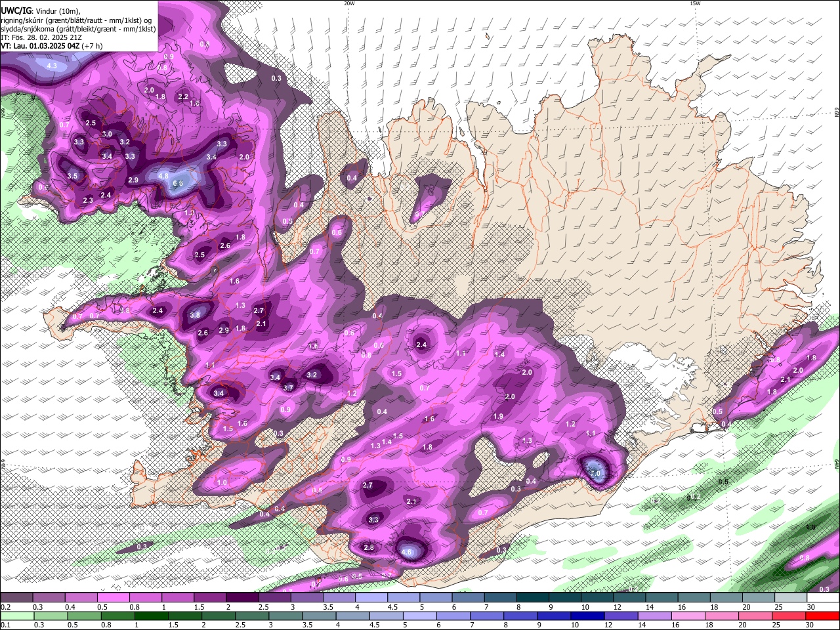Click the 1.0 snowfall value on the map
840x630 pixels.
pyautogui.click(x=222, y=482)
